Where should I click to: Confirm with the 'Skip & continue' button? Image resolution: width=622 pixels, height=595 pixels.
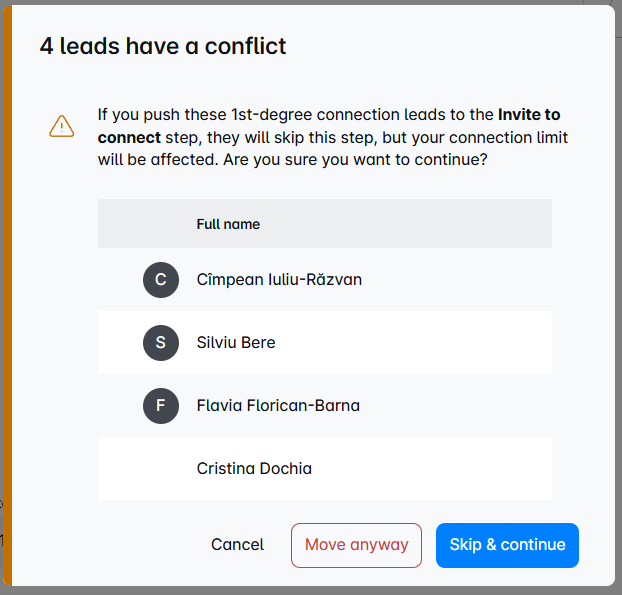[x=507, y=545]
